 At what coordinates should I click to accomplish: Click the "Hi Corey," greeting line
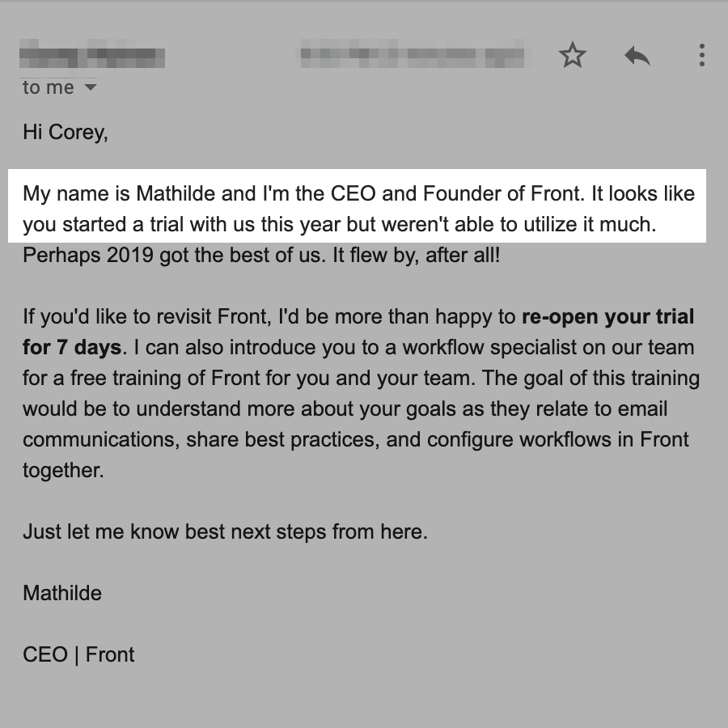click(66, 132)
